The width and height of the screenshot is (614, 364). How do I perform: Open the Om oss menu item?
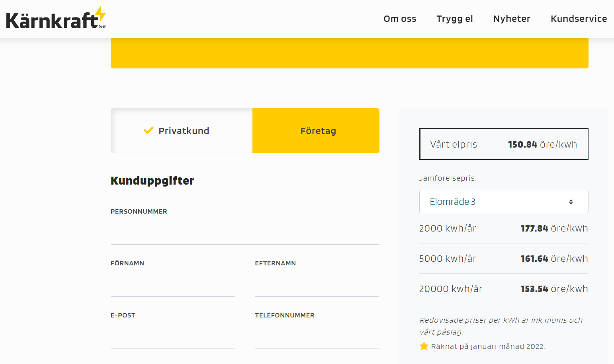click(x=400, y=19)
